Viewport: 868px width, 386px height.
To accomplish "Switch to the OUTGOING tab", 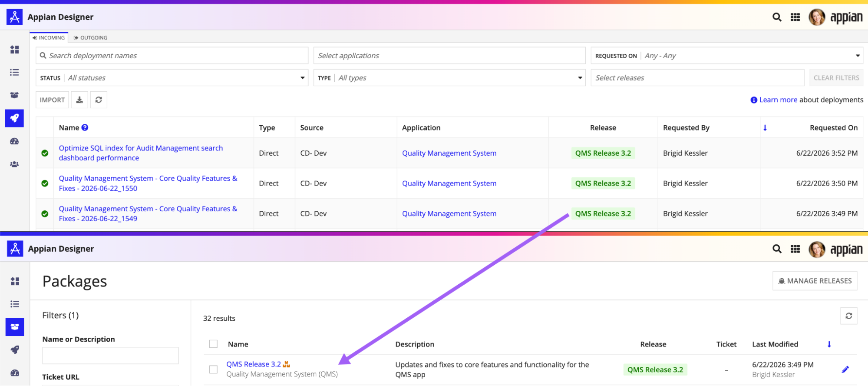I will pyautogui.click(x=90, y=38).
